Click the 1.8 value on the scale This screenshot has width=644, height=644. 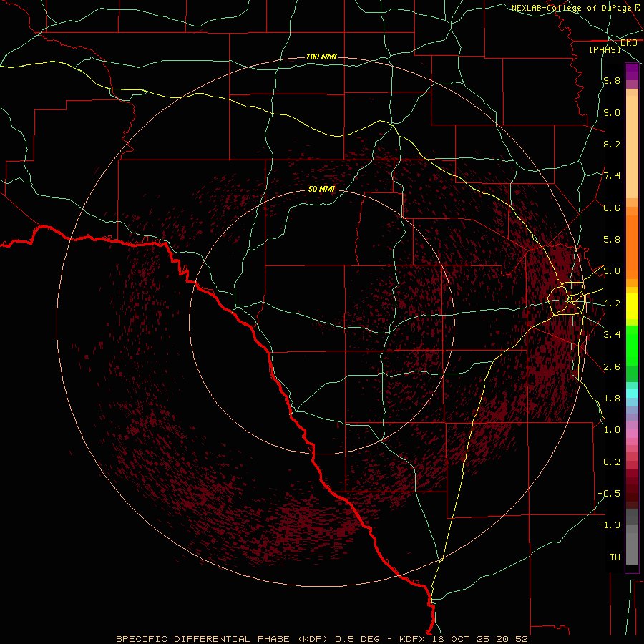click(612, 399)
